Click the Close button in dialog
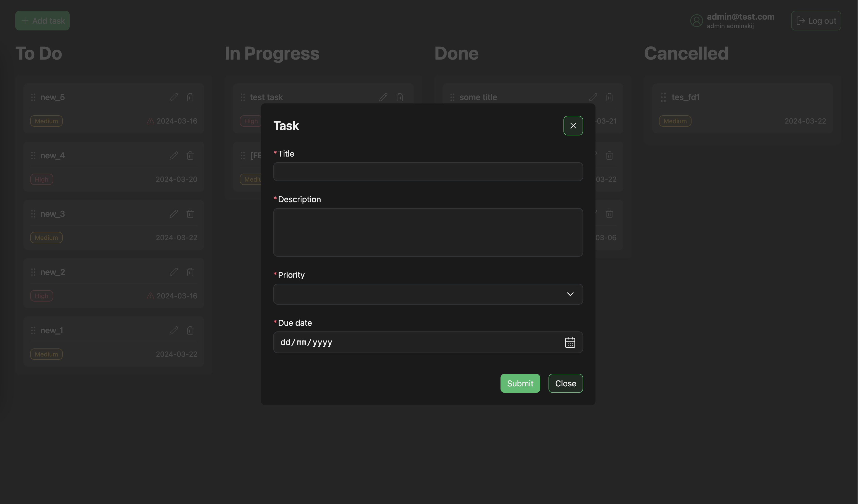Screen dimensions: 858x504 (x=565, y=384)
